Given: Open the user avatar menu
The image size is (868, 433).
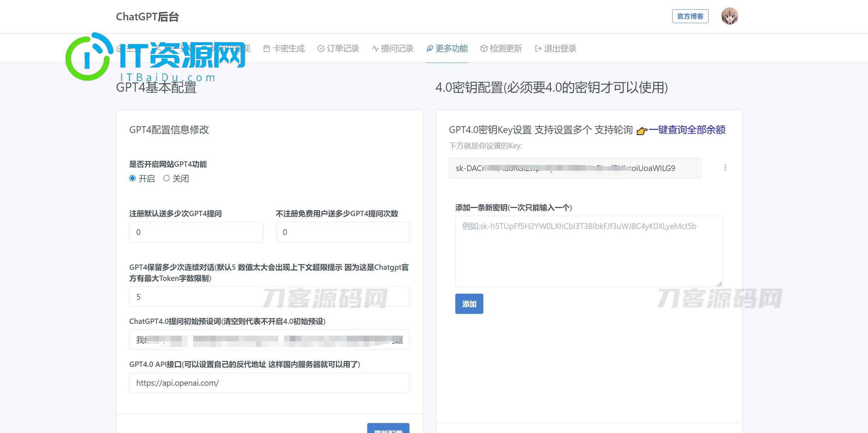Looking at the screenshot, I should click(x=729, y=16).
